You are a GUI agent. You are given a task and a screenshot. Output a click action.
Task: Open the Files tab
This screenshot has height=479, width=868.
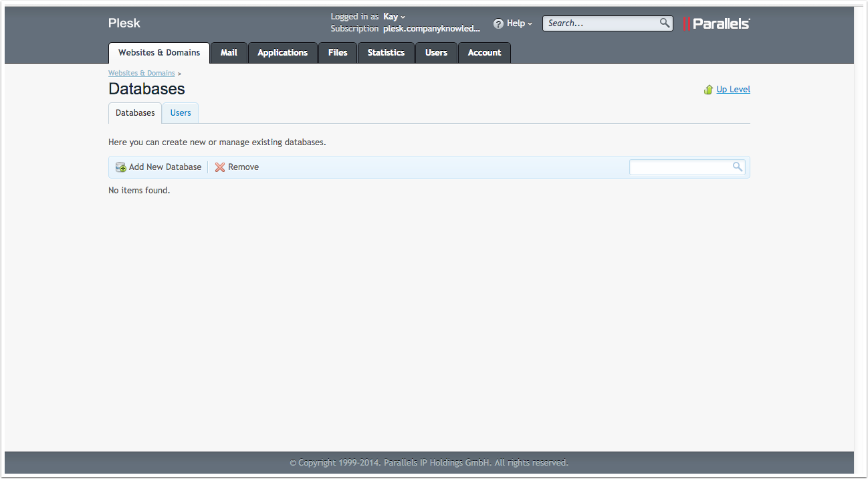click(x=338, y=53)
